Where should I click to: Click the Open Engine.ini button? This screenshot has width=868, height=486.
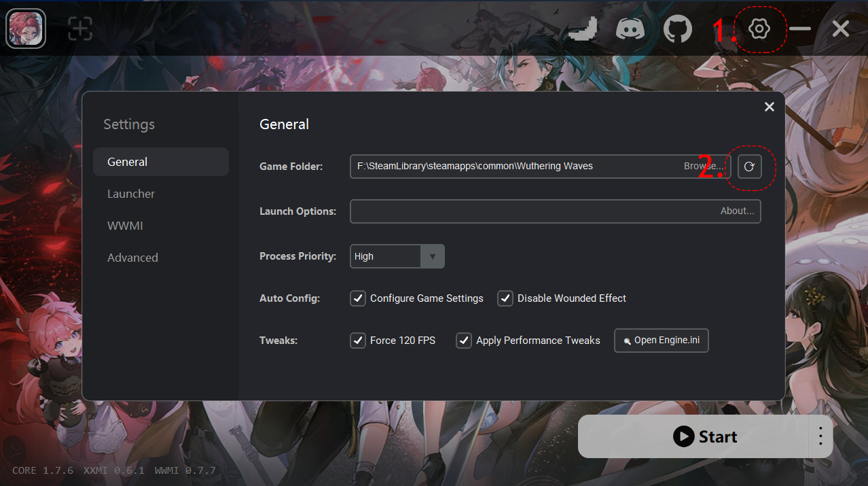click(x=662, y=341)
